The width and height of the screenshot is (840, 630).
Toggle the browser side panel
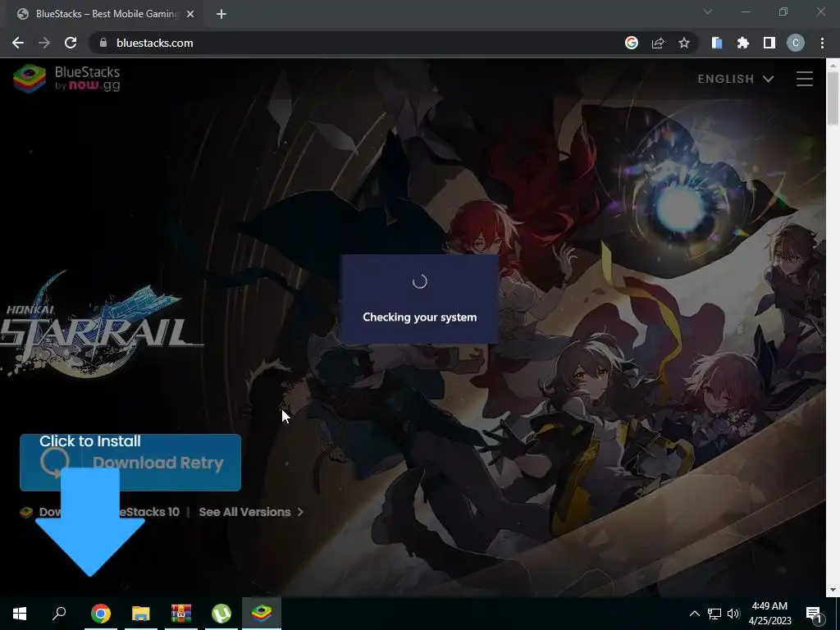pos(769,43)
